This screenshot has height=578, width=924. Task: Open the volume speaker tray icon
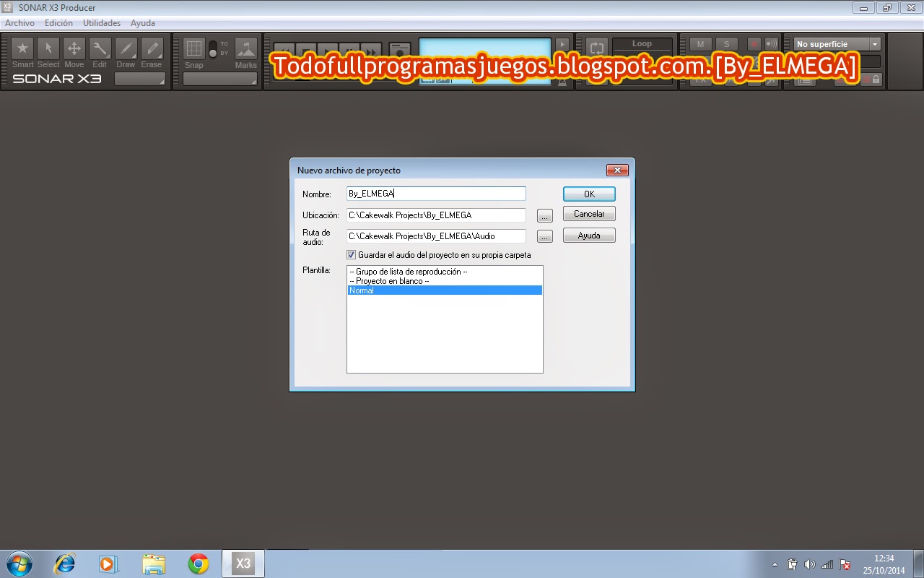(x=809, y=564)
